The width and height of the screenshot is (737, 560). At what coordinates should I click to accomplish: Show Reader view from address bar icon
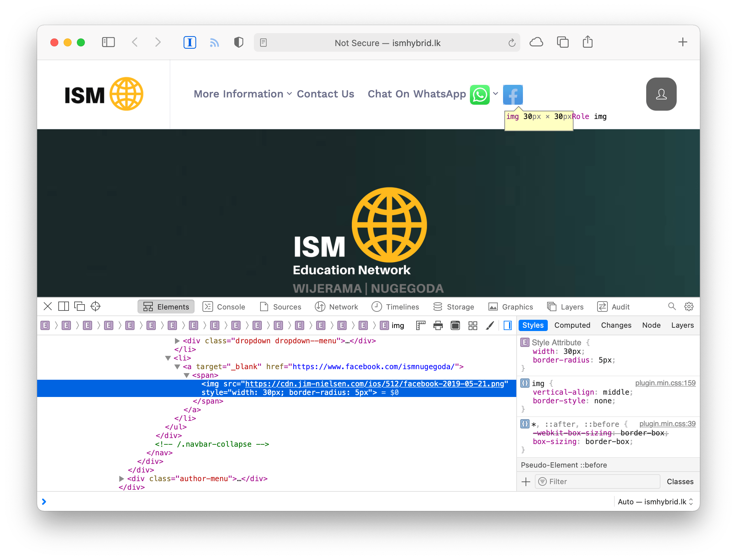pos(263,43)
